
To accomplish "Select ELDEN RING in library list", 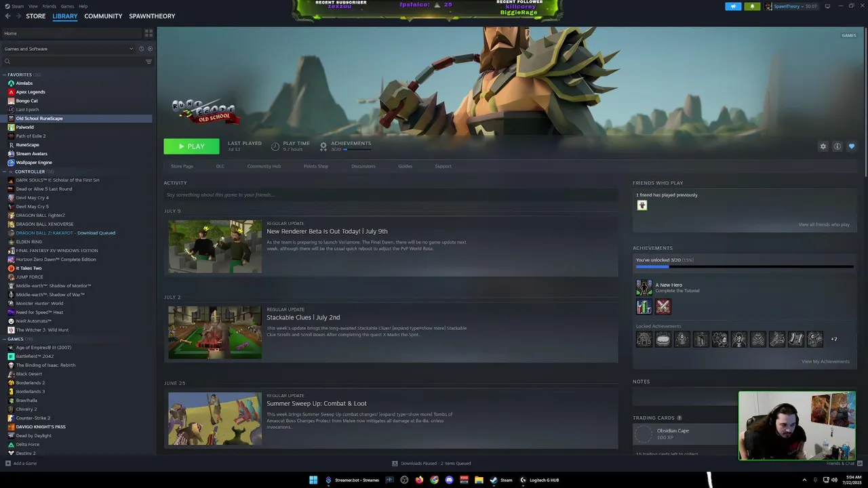I will [28, 242].
